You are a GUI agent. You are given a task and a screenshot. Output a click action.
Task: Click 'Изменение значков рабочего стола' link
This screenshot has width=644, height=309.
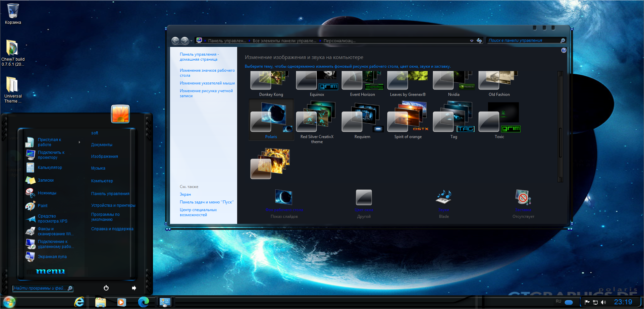(x=207, y=73)
